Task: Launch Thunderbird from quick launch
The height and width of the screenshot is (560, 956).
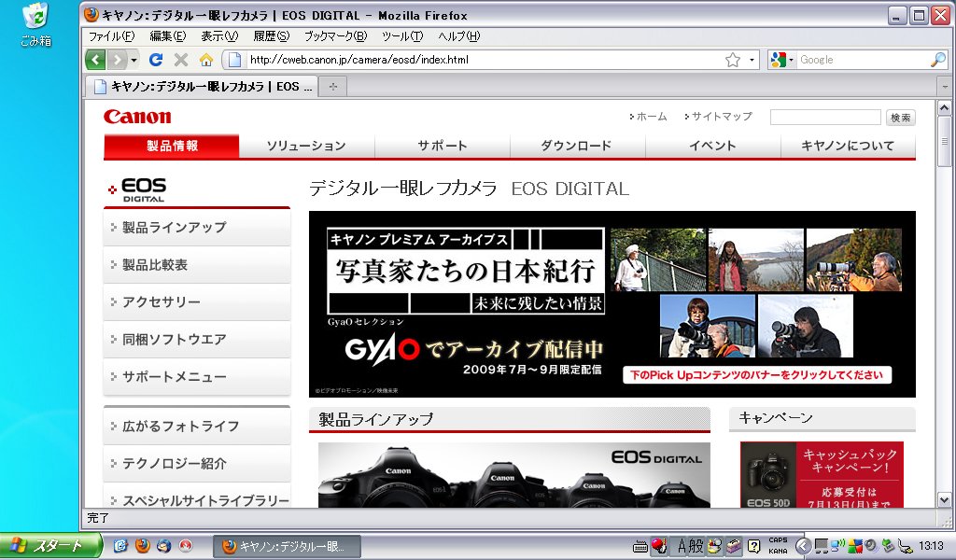Action: point(163,546)
